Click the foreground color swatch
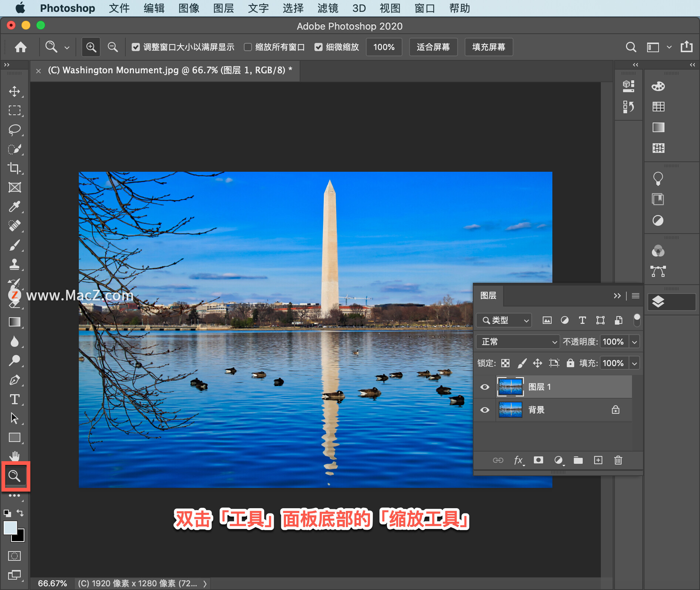 pos(10,527)
